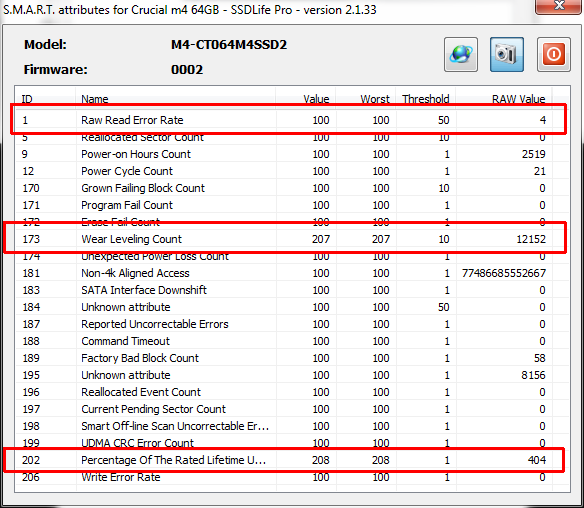Select the Command Timeout row
Viewport: 584px width, 508px height.
click(292, 341)
